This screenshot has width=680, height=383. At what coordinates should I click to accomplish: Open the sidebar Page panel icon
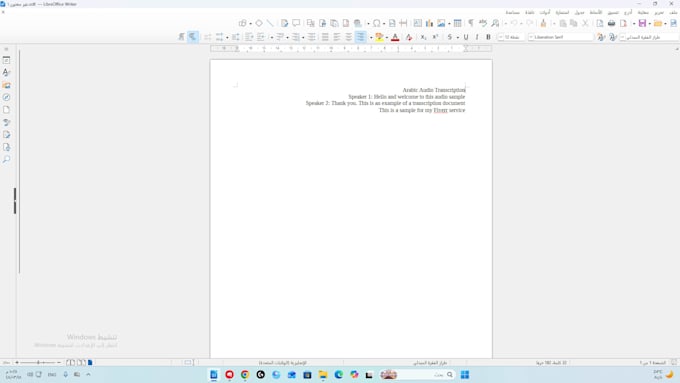tap(6, 110)
